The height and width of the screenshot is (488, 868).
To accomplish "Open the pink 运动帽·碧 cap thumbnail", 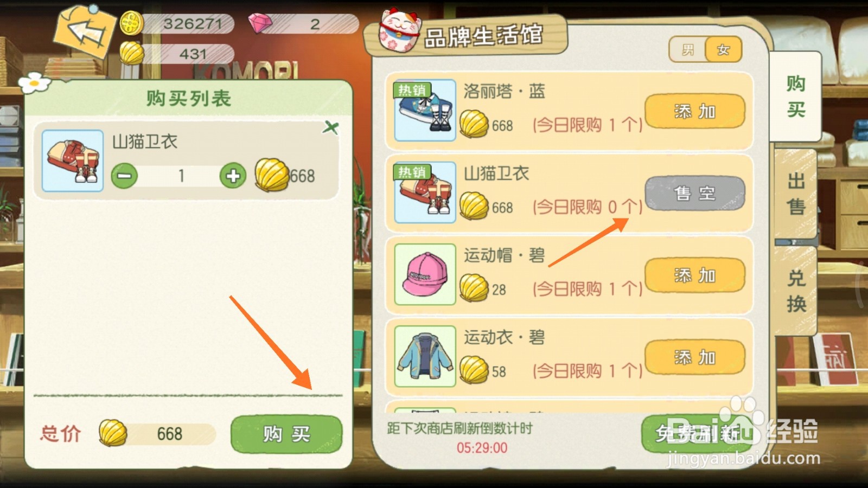I will [425, 274].
